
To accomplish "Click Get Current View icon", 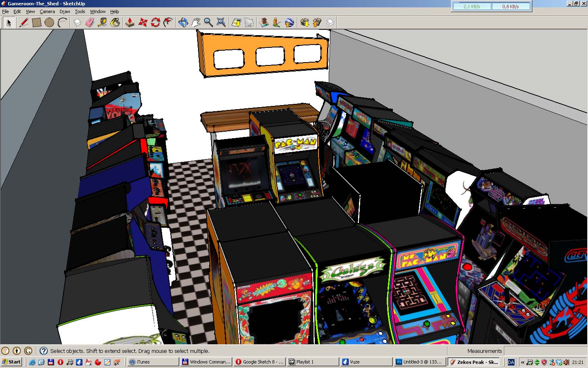I will [x=236, y=22].
